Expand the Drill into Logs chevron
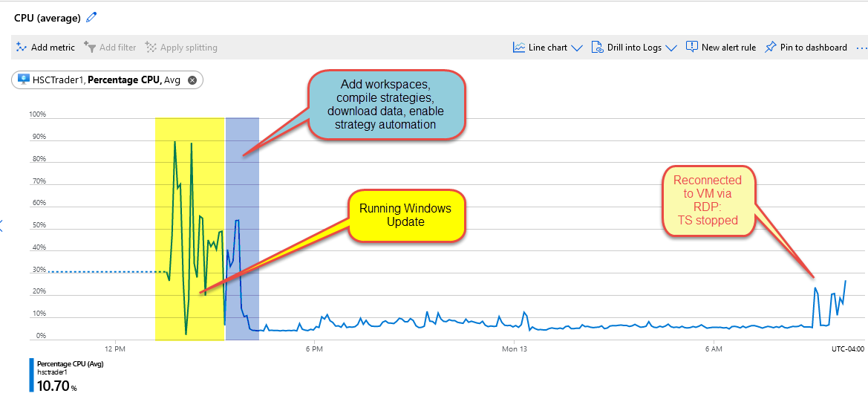This screenshot has width=868, height=402. [671, 48]
